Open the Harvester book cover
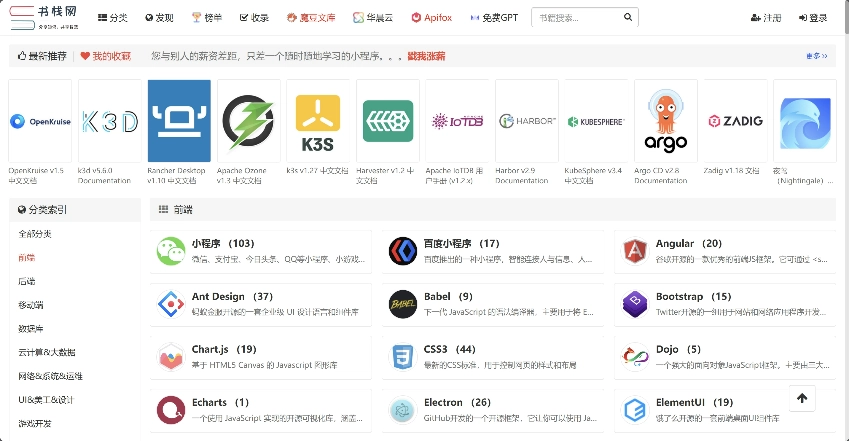The height and width of the screenshot is (441, 850). pos(388,121)
